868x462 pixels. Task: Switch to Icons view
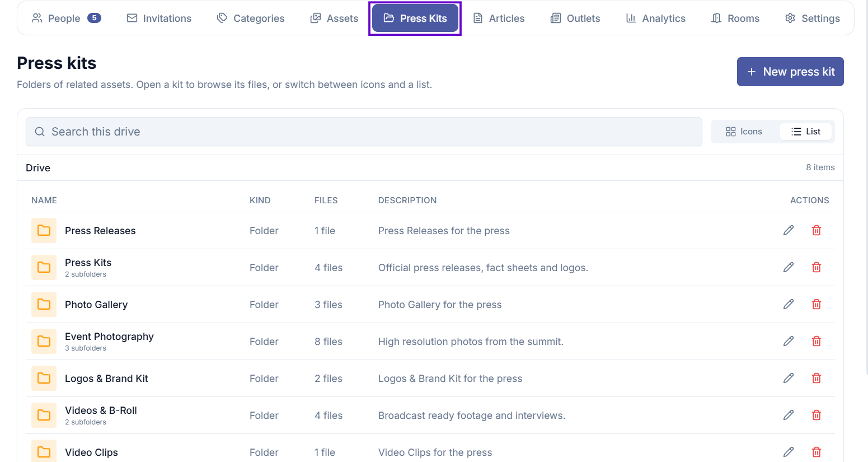(x=744, y=132)
